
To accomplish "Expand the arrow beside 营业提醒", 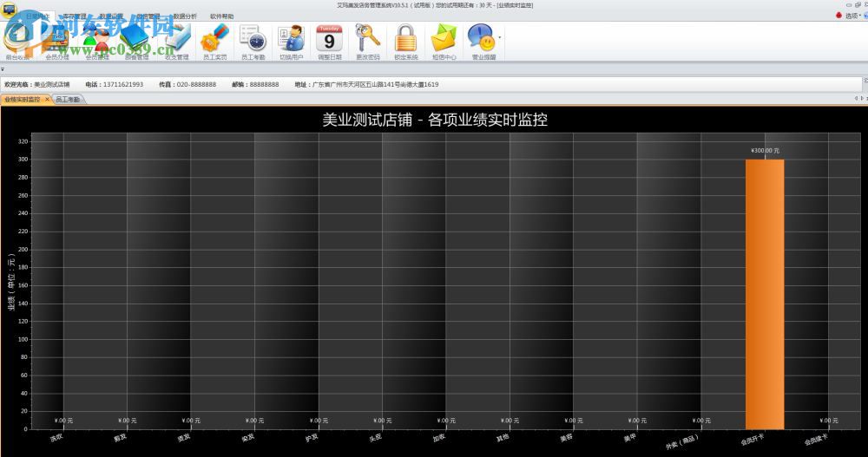I will point(499,39).
